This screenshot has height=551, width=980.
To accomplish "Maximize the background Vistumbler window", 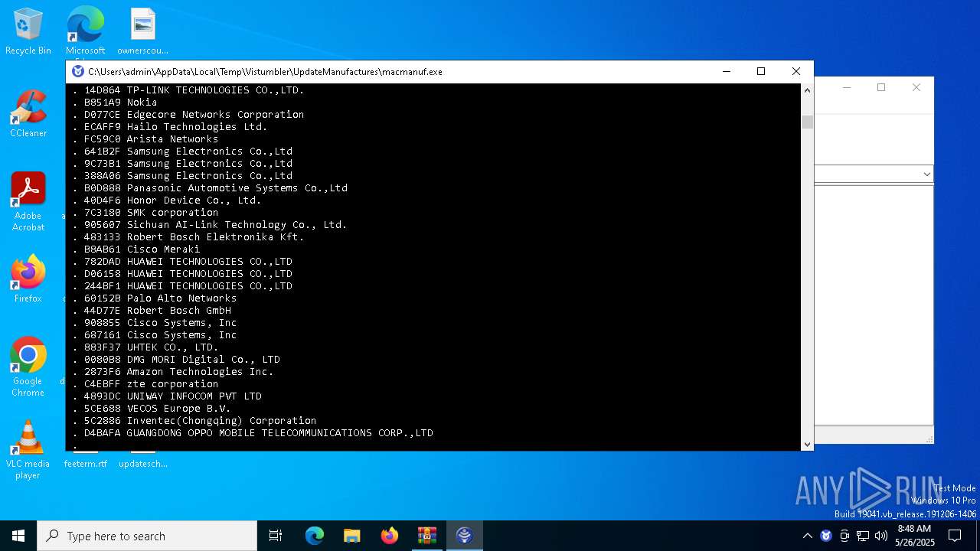I will (x=881, y=87).
